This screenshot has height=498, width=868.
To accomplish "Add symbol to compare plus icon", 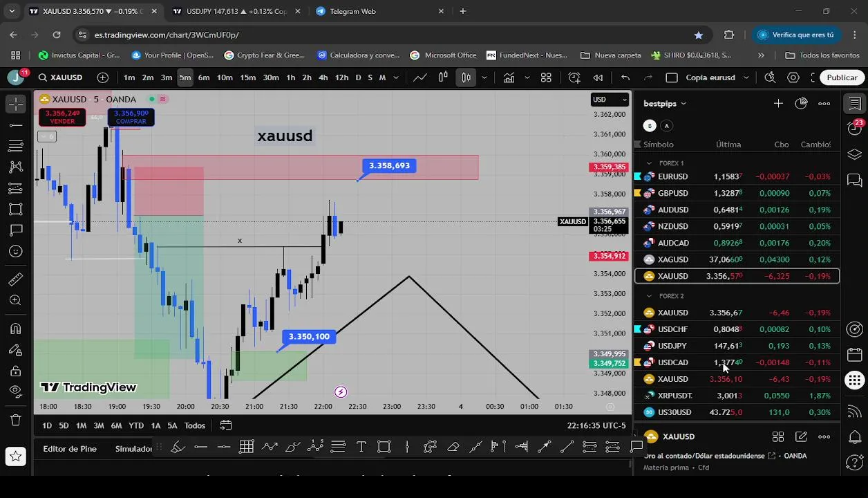I will (103, 77).
